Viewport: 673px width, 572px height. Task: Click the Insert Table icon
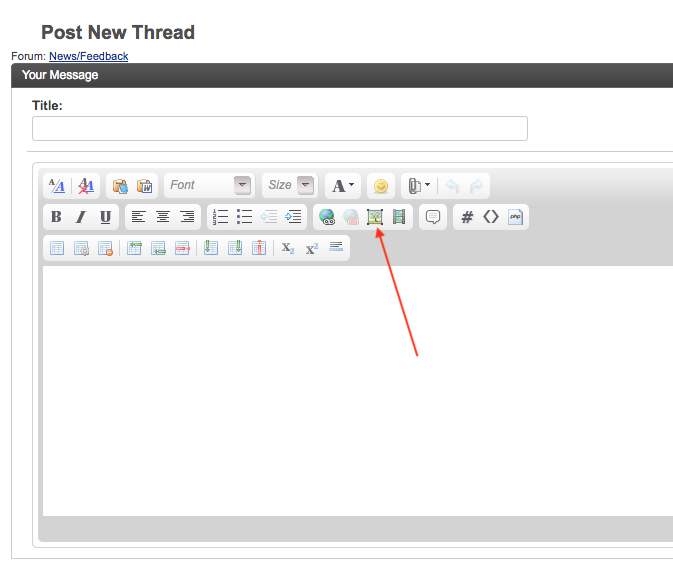[57, 248]
